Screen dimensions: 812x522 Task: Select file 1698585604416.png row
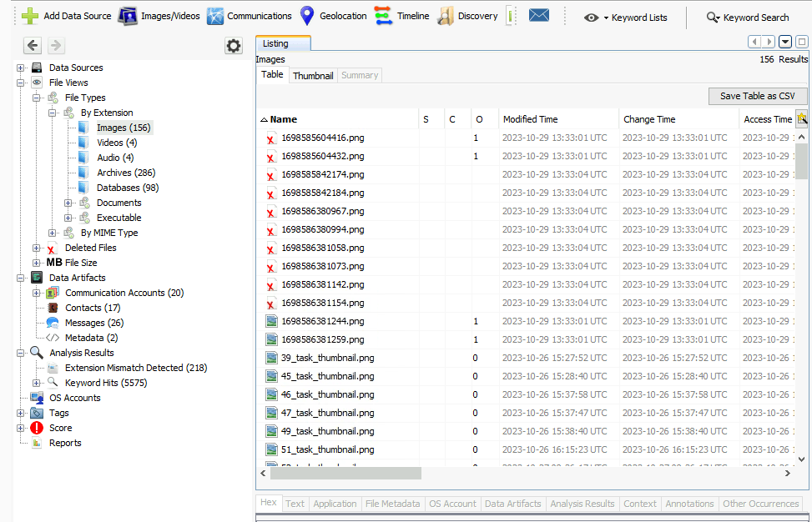coord(526,138)
